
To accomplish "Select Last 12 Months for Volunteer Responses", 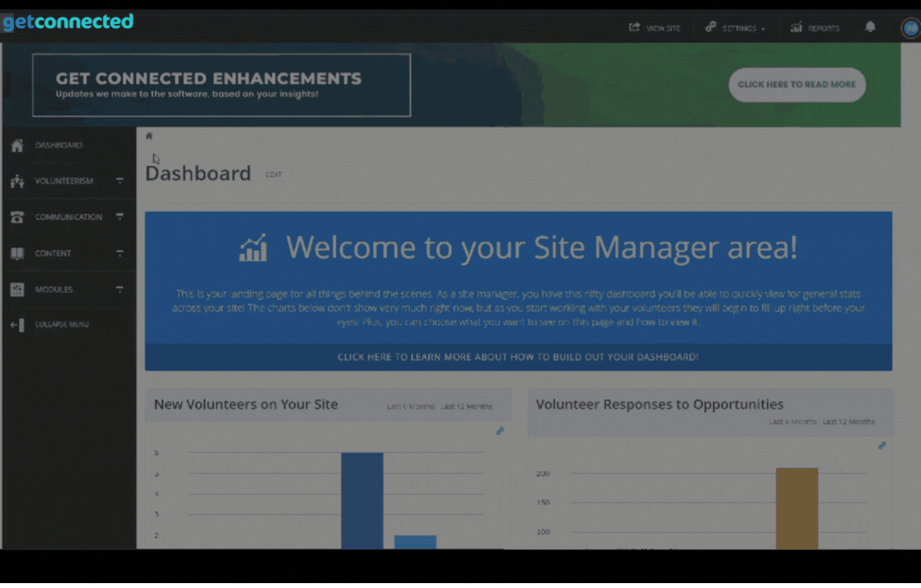I will pyautogui.click(x=848, y=422).
